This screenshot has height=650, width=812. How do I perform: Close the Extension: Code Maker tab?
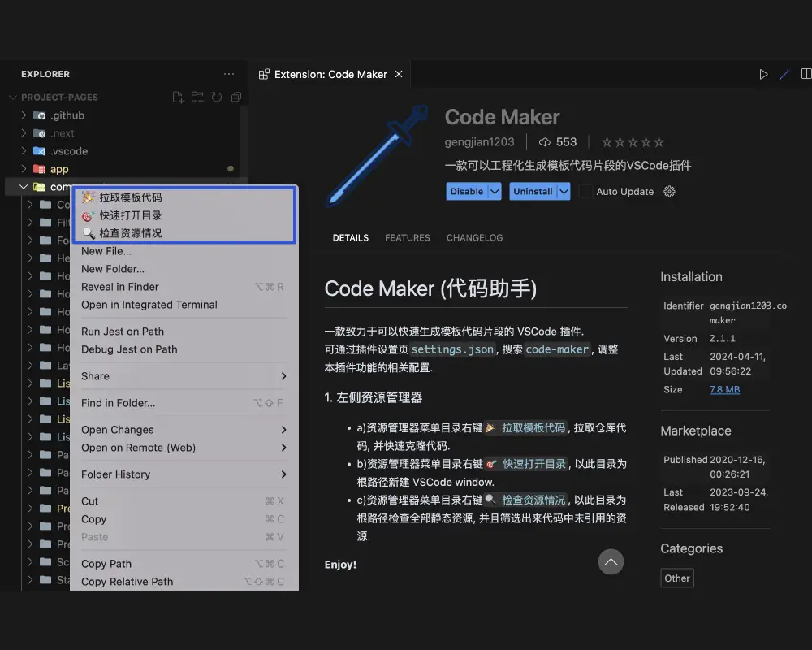[x=399, y=74]
